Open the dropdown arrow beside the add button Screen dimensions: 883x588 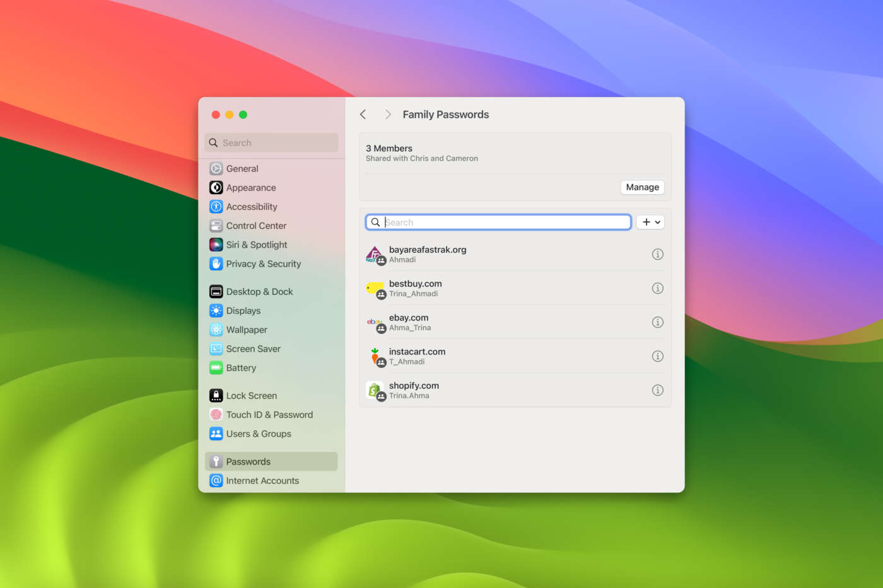tap(657, 222)
